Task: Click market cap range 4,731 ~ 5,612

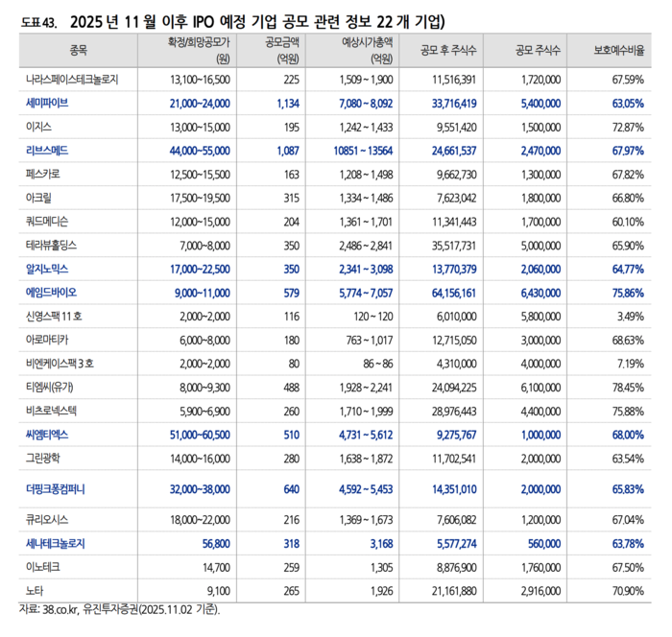Action: [366, 435]
